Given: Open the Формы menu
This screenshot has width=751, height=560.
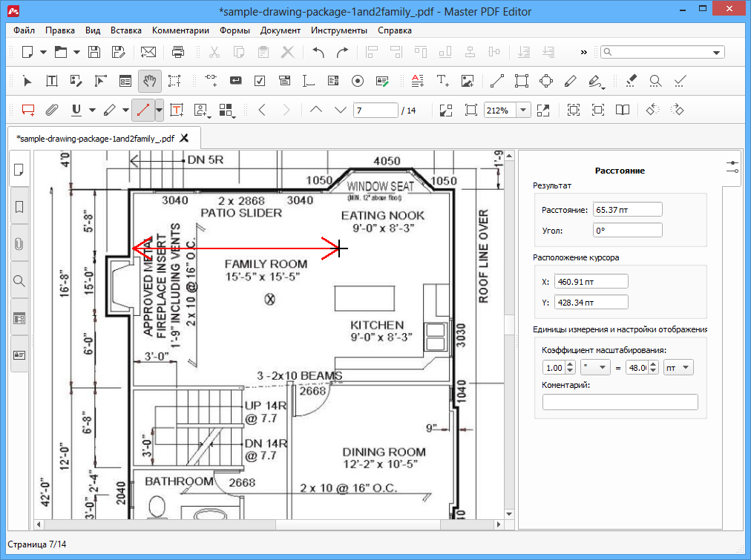Looking at the screenshot, I should pyautogui.click(x=235, y=30).
